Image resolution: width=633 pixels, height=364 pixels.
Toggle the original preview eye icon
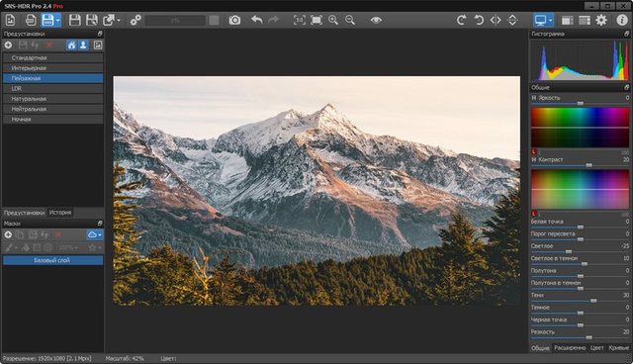376,20
